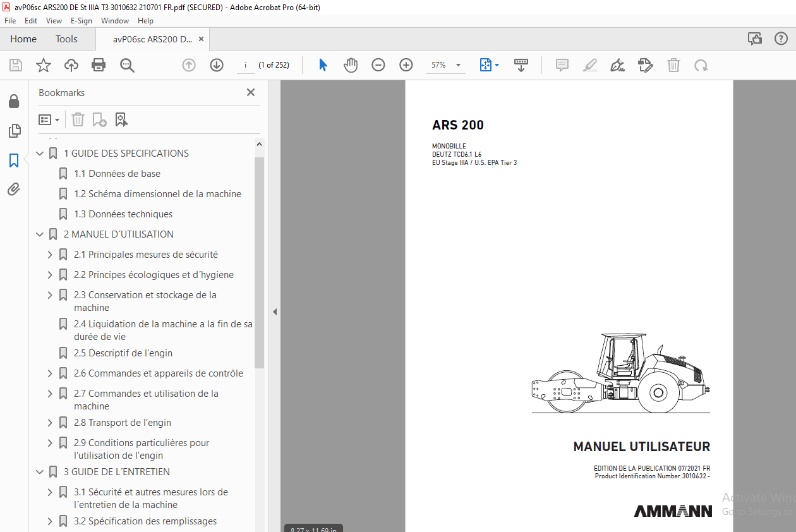Close the Bookmarks panel
Image resolution: width=796 pixels, height=532 pixels.
pos(251,93)
